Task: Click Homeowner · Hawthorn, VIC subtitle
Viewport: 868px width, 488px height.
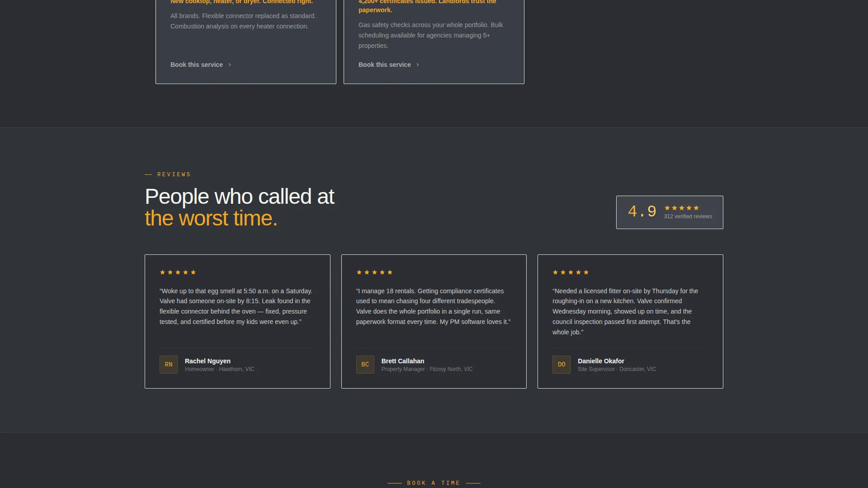Action: click(x=220, y=369)
